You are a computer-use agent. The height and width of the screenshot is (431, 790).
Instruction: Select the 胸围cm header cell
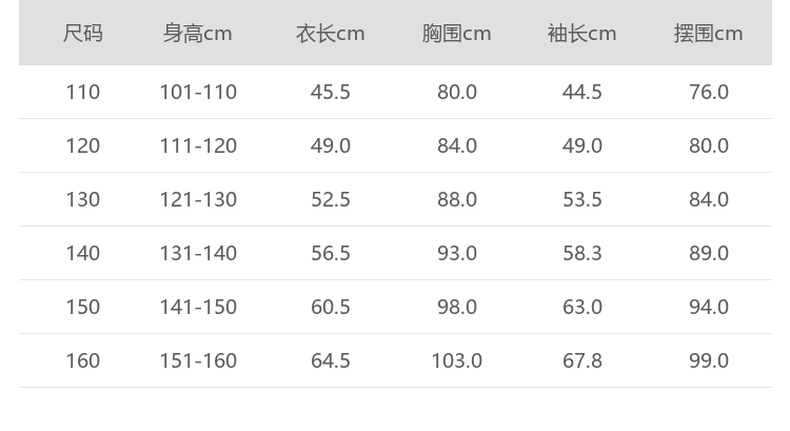pos(456,34)
